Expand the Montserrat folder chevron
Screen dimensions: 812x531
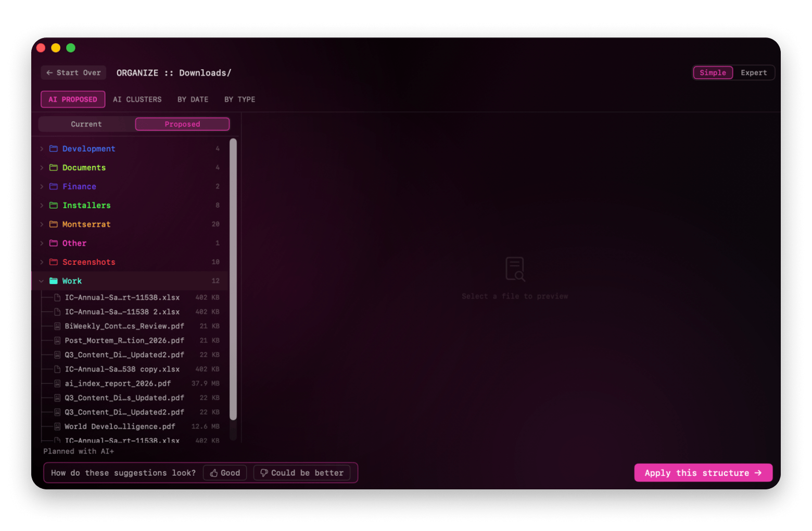(x=42, y=224)
